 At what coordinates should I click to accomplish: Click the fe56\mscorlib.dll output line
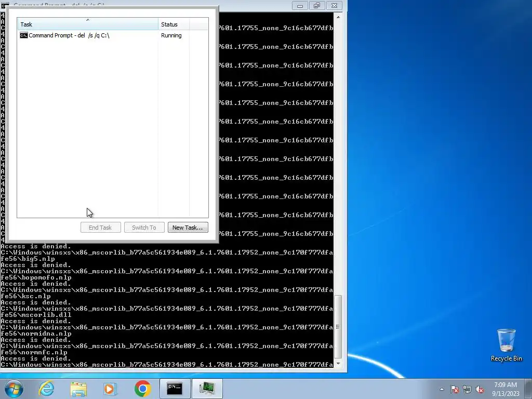(36, 315)
